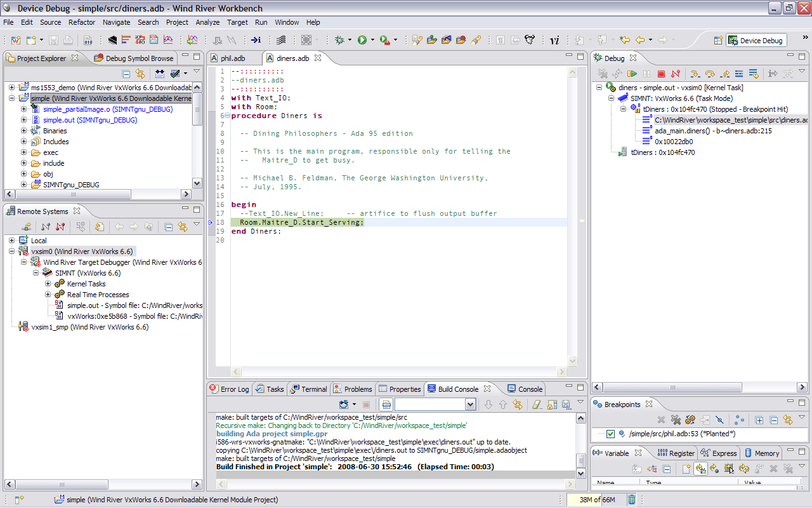
Task: Click the blue arrow 'i' toolbar icon
Action: 256,40
